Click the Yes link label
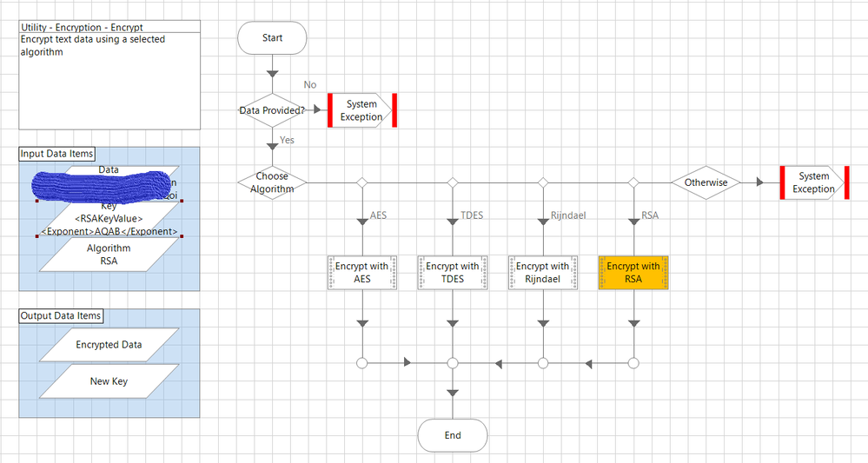The image size is (868, 463). pyautogui.click(x=287, y=140)
